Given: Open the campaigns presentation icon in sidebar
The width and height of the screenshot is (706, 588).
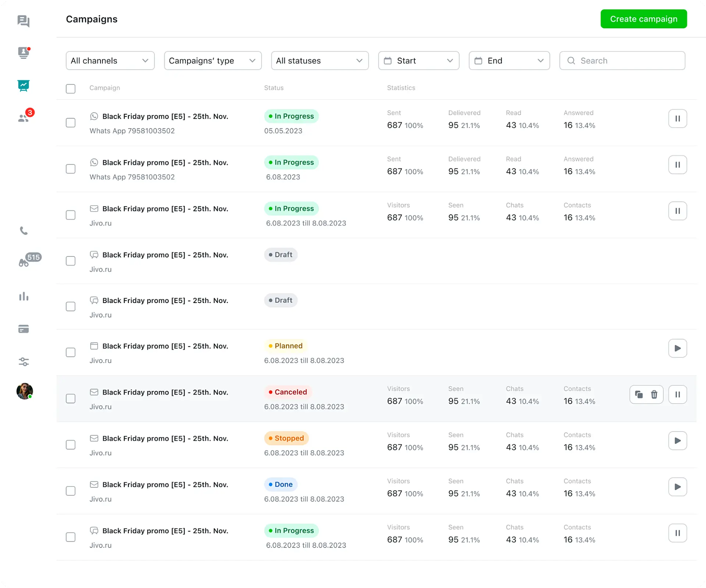Looking at the screenshot, I should coord(24,86).
